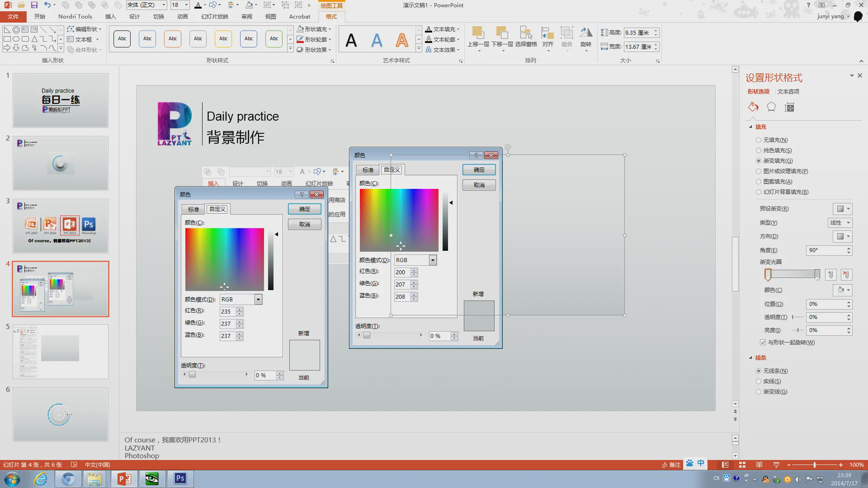Open the gradient type (类型) dropdown showing 线性

[840, 223]
